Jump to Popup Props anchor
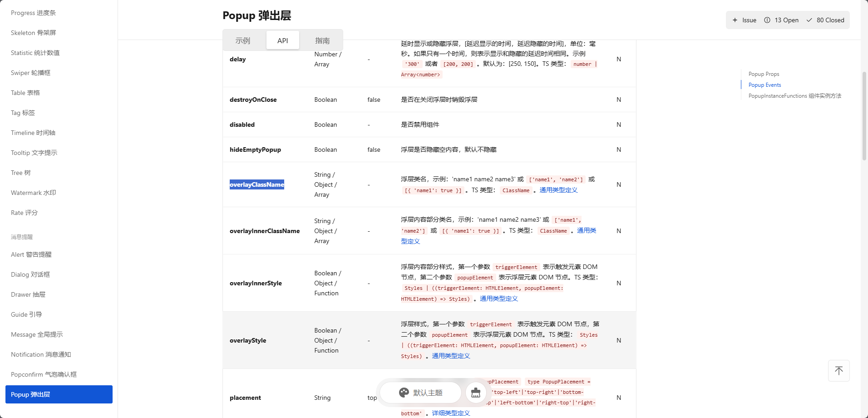The height and width of the screenshot is (418, 868). click(x=764, y=74)
